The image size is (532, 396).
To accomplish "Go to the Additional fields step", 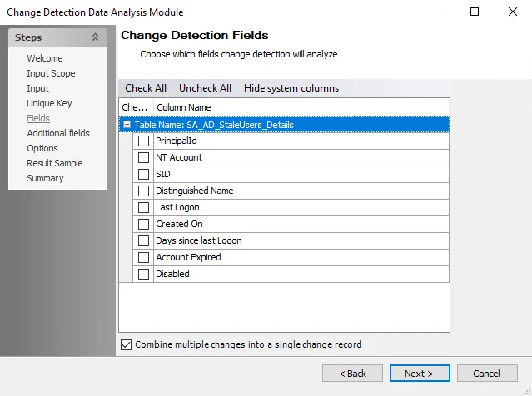I will pyautogui.click(x=58, y=133).
